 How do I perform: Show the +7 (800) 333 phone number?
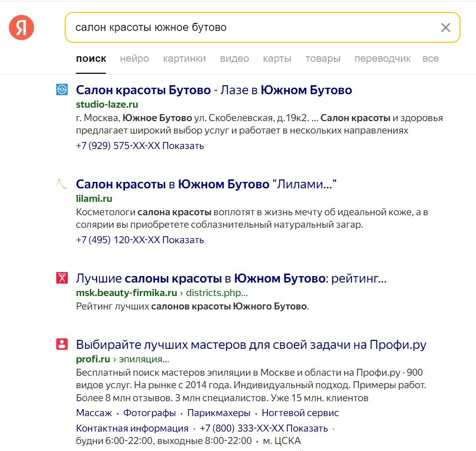click(264, 428)
